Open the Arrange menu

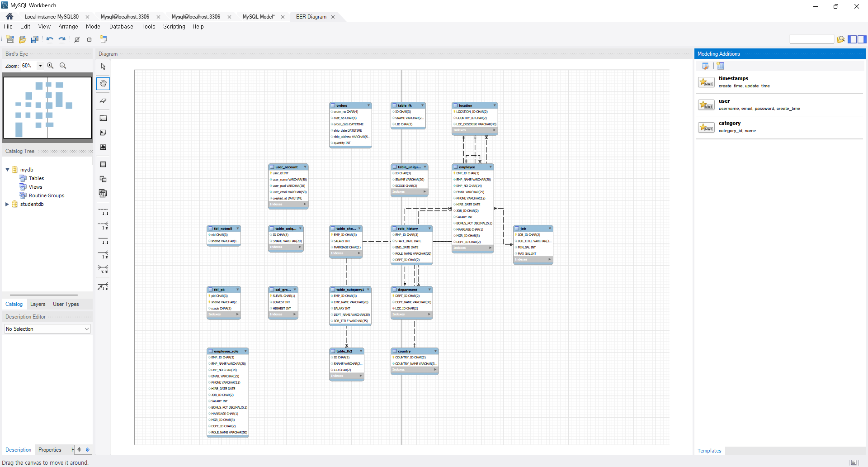click(68, 27)
